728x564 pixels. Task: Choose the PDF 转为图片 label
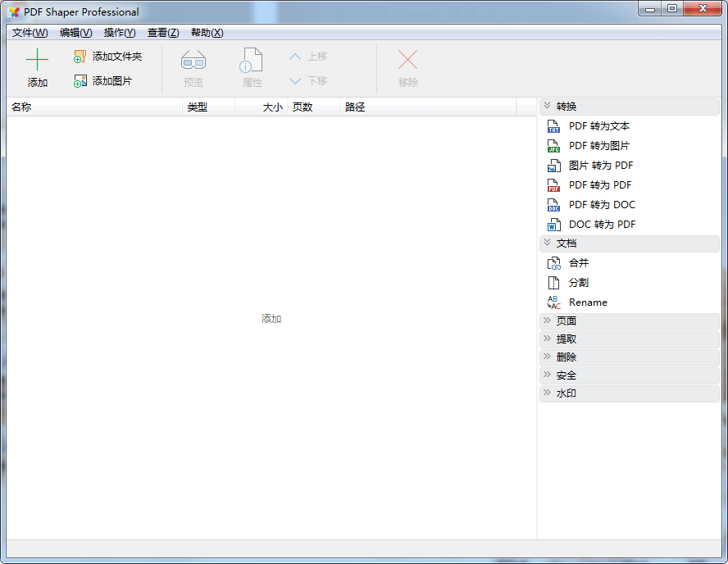tap(599, 146)
